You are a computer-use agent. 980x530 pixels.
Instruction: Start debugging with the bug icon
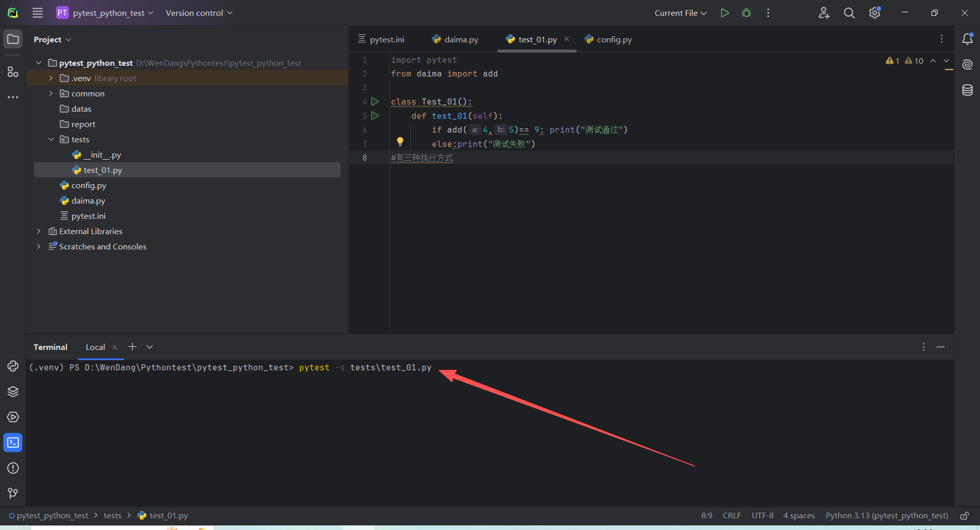coord(746,13)
